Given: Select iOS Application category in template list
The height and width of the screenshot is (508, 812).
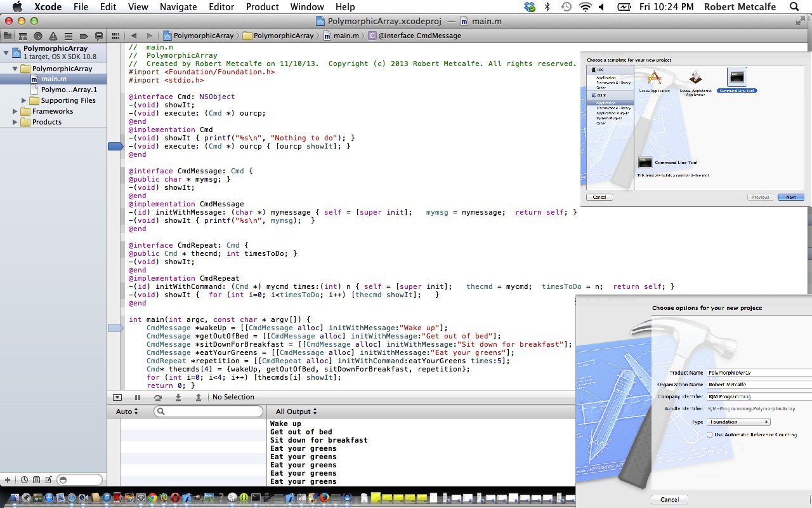Looking at the screenshot, I should coord(606,77).
